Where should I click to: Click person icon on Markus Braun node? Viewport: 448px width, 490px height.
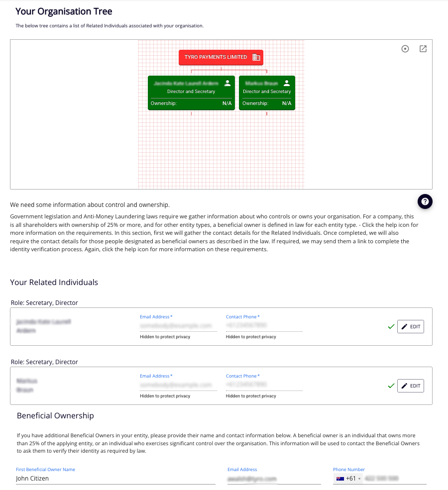[286, 83]
